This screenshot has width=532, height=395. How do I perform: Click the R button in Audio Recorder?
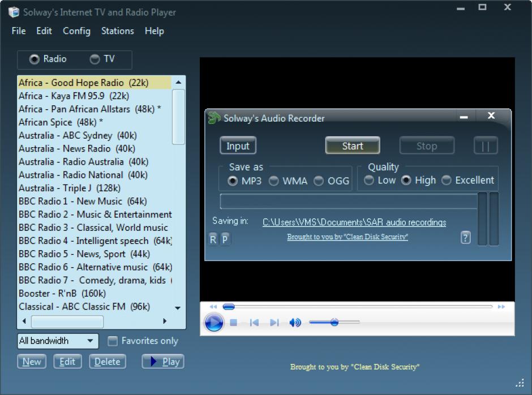point(213,239)
